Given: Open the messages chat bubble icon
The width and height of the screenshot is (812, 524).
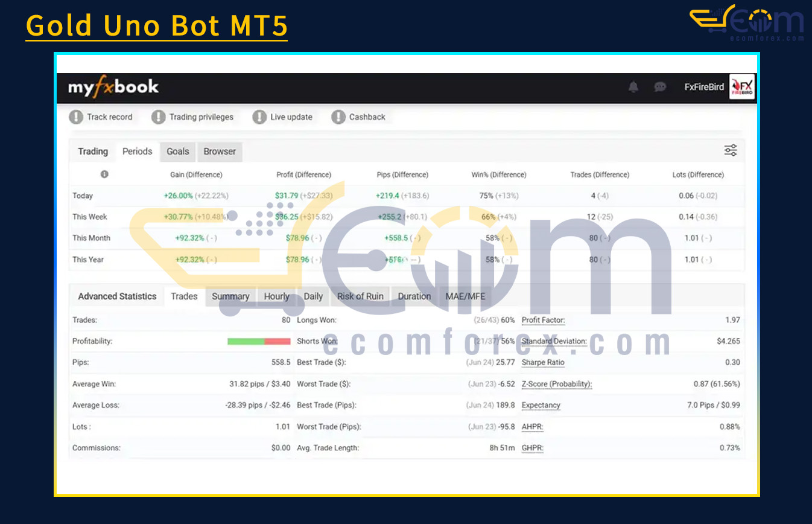Looking at the screenshot, I should 661,87.
